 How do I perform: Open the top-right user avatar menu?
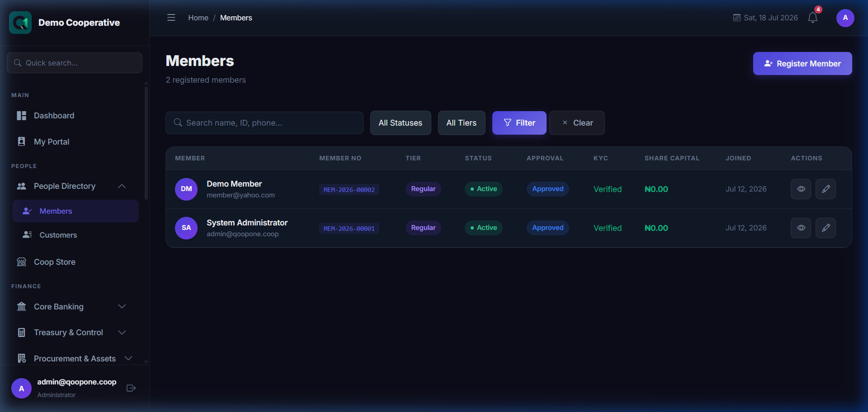click(x=845, y=18)
